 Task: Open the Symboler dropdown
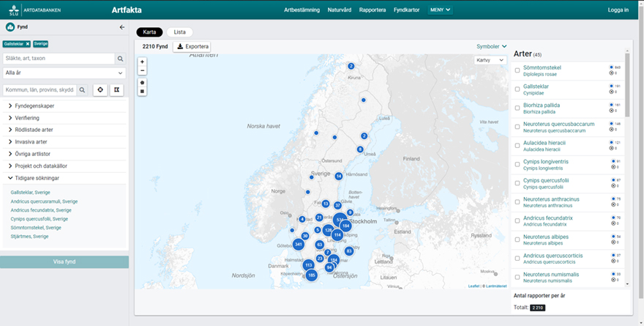(492, 46)
